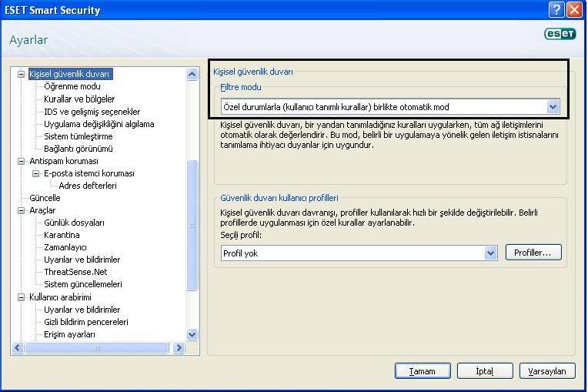This screenshot has height=392, width=588.
Task: Click tree horizontal scrollbar right arrow
Action: tap(179, 348)
